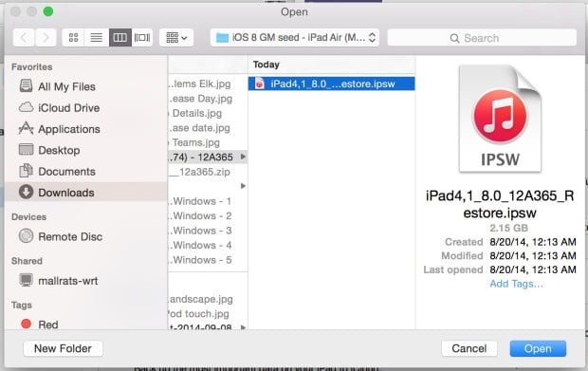Select .Windows - 3 item
The width and height of the screenshot is (588, 371).
208,231
